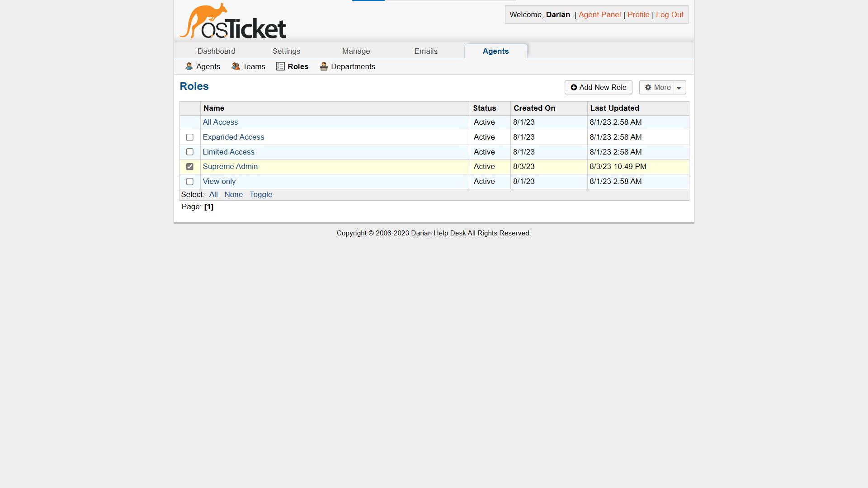The image size is (868, 488).
Task: Click the gear icon on the More button
Action: point(649,87)
